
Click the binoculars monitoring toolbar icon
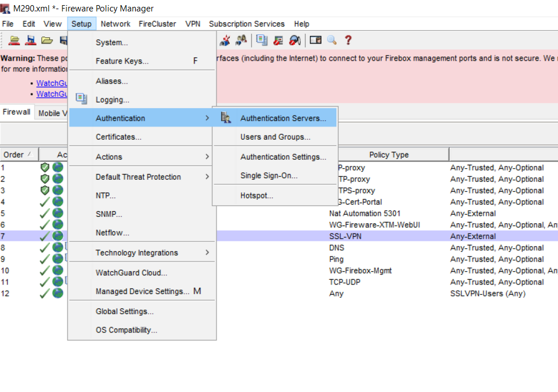295,41
